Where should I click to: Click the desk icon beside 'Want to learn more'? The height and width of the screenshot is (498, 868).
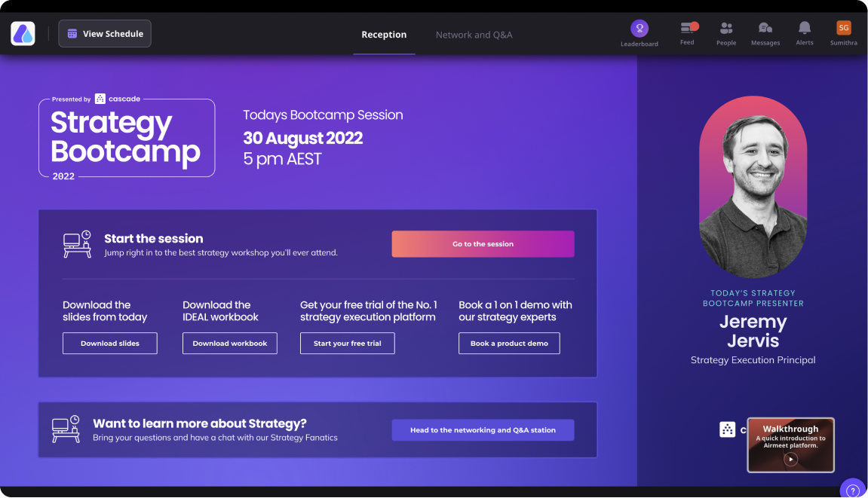[66, 429]
